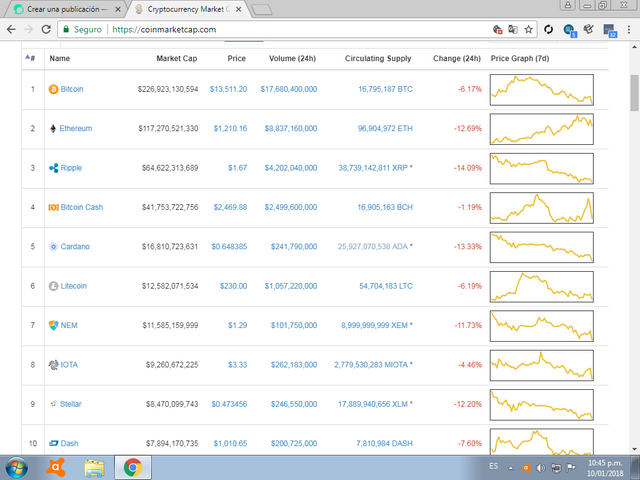Image resolution: width=640 pixels, height=480 pixels.
Task: Open the Cardano link
Action: click(x=75, y=247)
